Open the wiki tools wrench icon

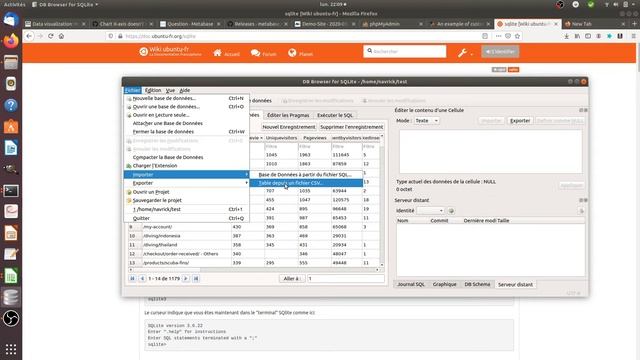coord(462,52)
